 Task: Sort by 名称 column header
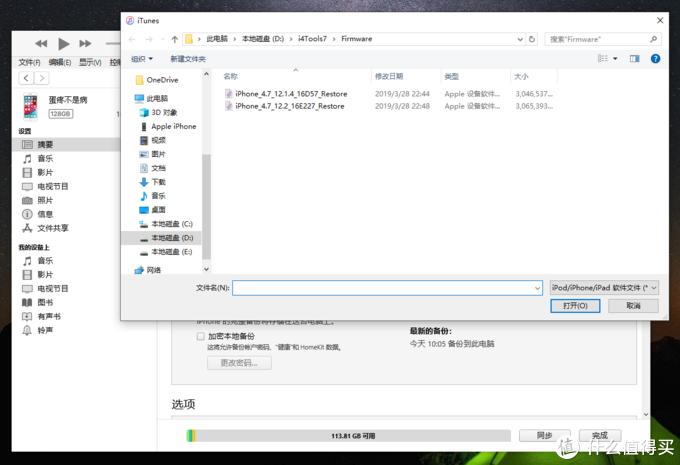(231, 76)
